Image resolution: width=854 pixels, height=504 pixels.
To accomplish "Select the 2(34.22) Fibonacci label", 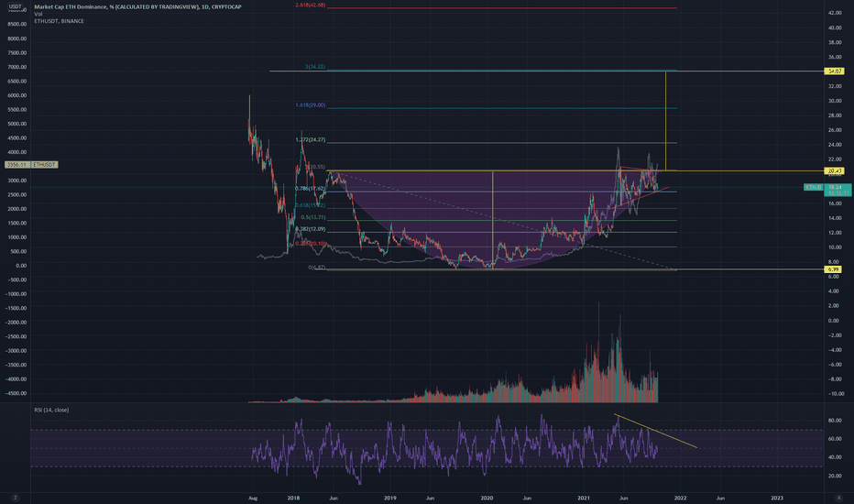I will click(x=315, y=67).
